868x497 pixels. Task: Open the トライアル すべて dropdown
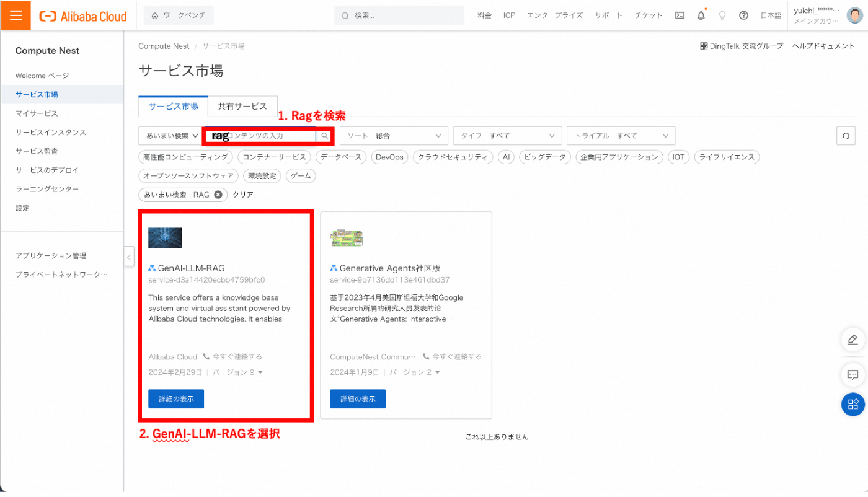pos(621,136)
